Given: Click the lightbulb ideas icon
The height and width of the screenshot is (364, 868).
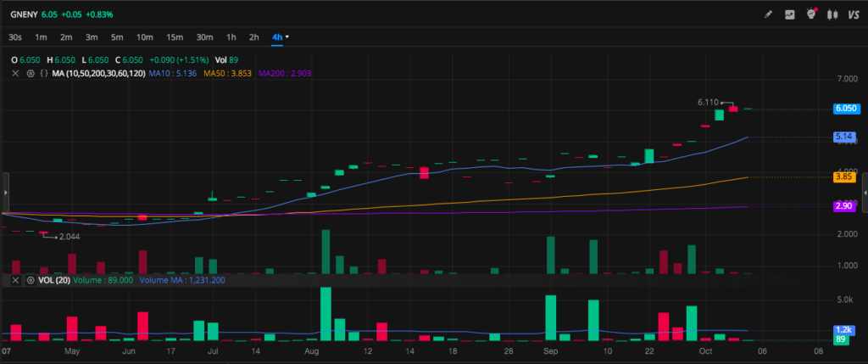Looking at the screenshot, I should tap(811, 14).
